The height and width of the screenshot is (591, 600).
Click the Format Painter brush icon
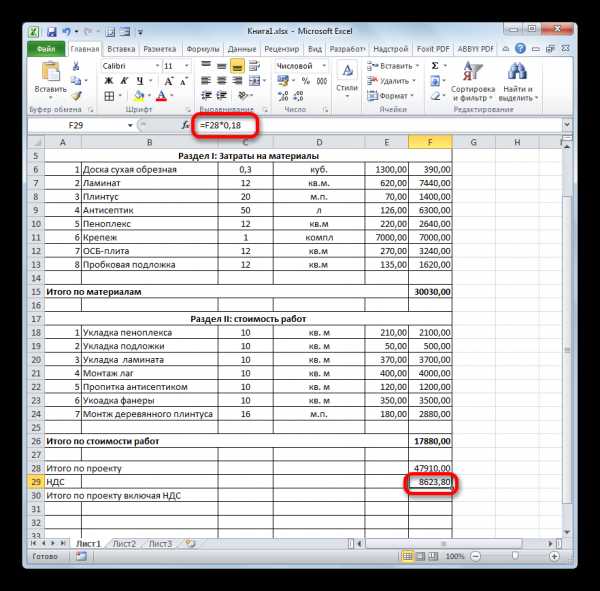pyautogui.click(x=77, y=96)
